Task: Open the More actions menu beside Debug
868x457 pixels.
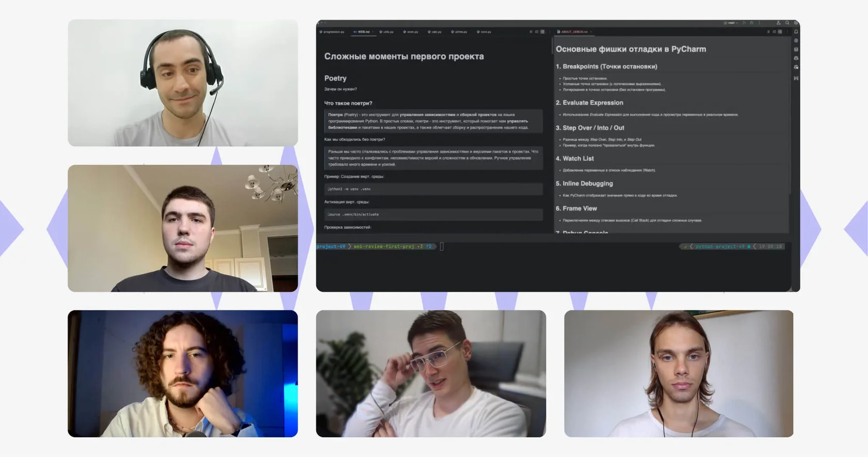Action: [760, 23]
